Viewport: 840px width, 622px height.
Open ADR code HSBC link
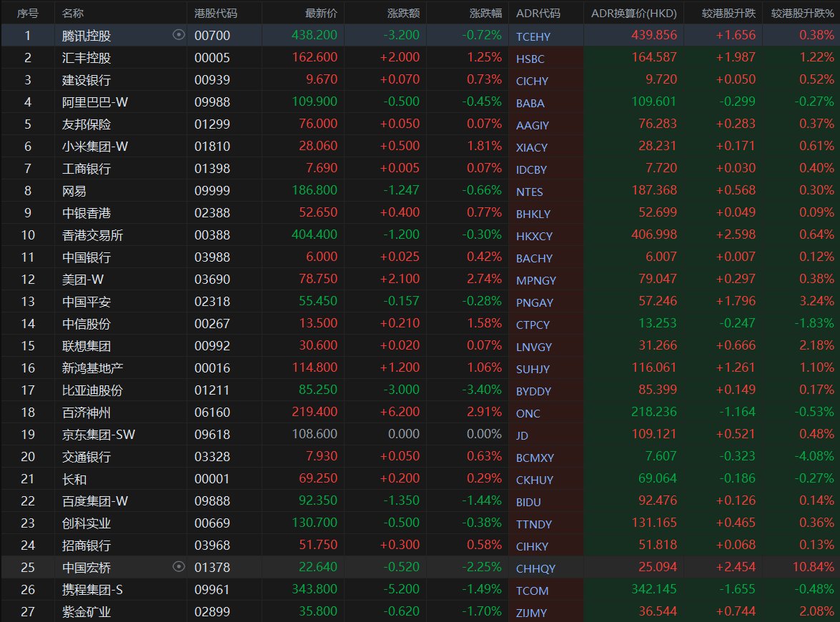(530, 59)
